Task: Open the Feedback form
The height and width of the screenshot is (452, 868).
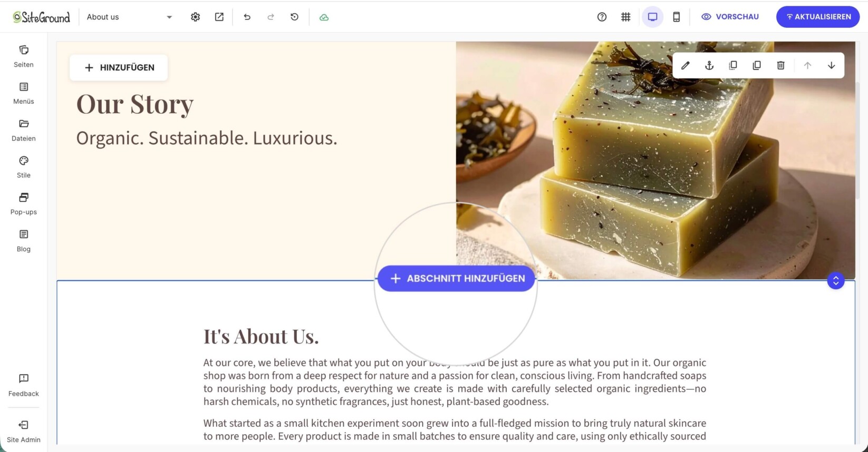Action: pos(24,385)
